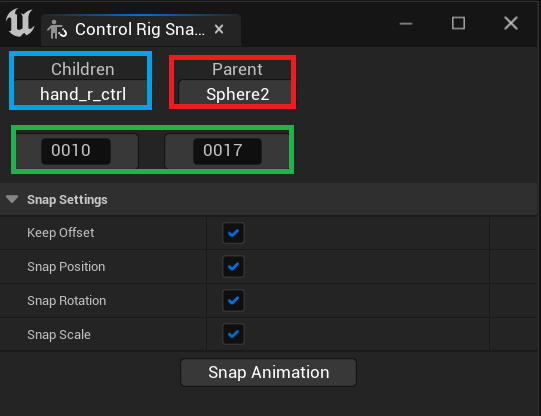541x416 pixels.
Task: Minimize the Control Rig Snapper window
Action: tap(406, 23)
